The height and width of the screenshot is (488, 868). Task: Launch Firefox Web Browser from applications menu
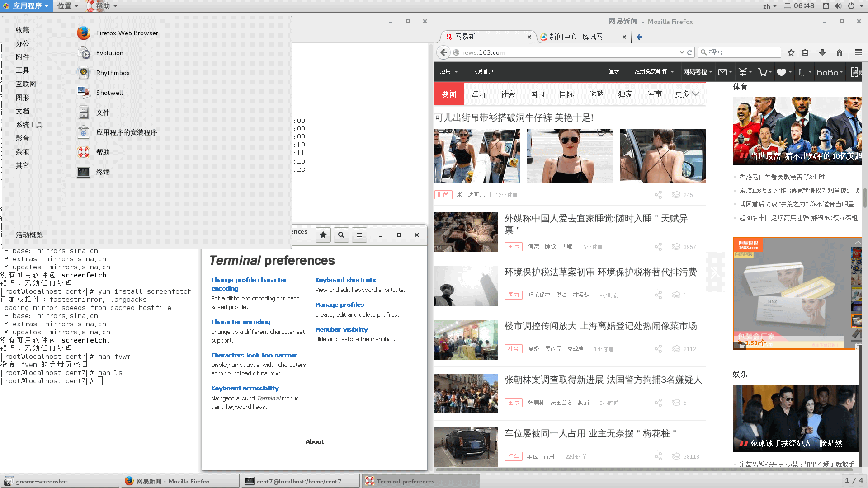point(118,33)
